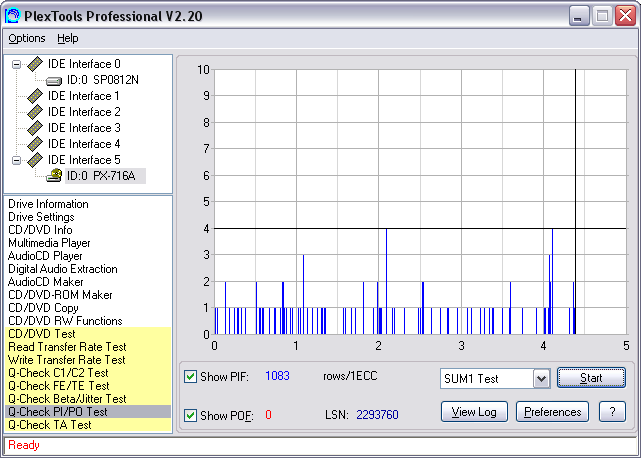Image resolution: width=641 pixels, height=458 pixels.
Task: Click the IDE Interface 4 chip icon
Action: click(x=35, y=144)
